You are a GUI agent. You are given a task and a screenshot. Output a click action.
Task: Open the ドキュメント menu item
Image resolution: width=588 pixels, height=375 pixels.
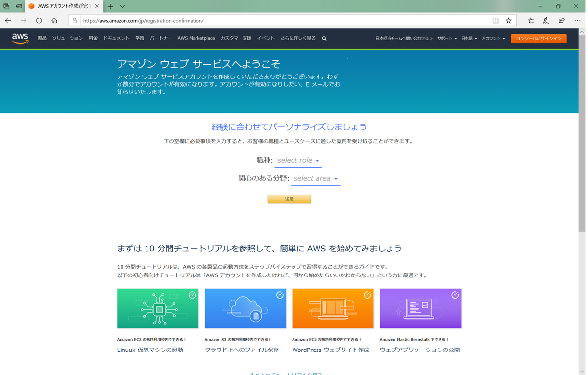pos(117,38)
